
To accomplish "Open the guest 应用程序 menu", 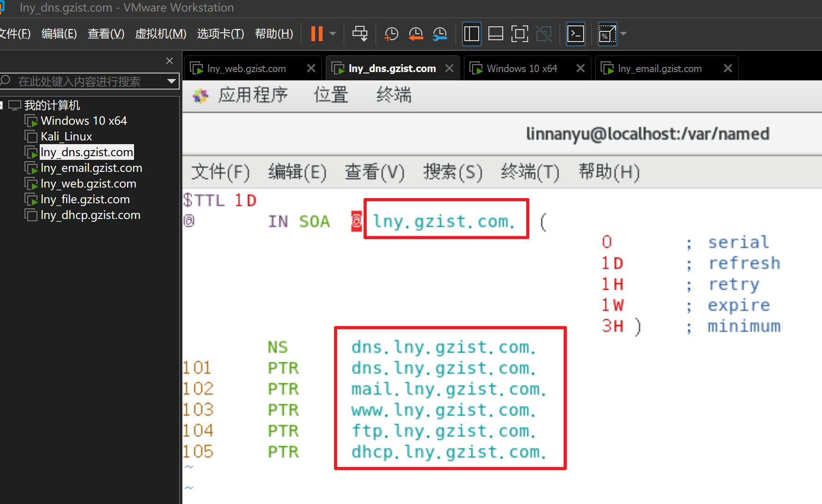I will [x=253, y=95].
